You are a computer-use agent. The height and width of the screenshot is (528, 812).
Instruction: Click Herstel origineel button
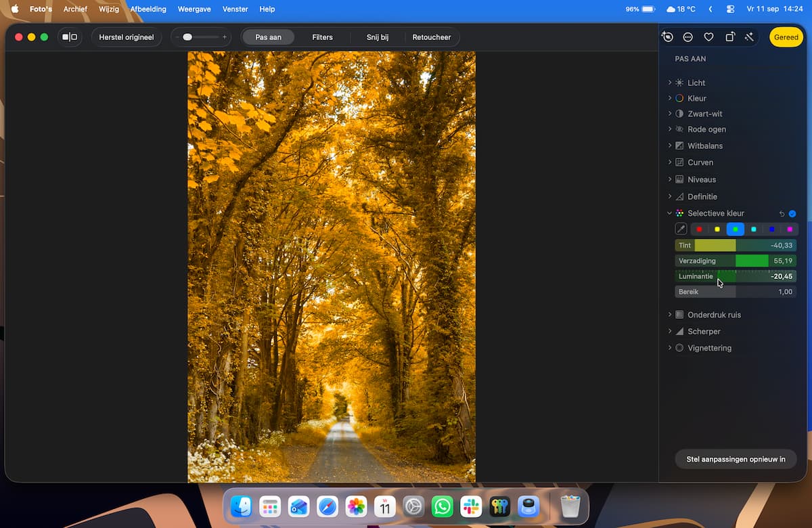coord(127,37)
